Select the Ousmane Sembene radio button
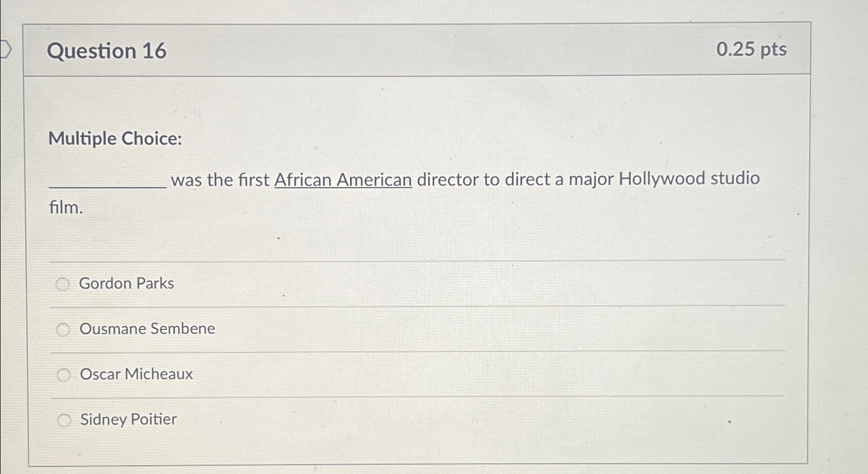Viewport: 868px width, 474px height. pyautogui.click(x=64, y=330)
